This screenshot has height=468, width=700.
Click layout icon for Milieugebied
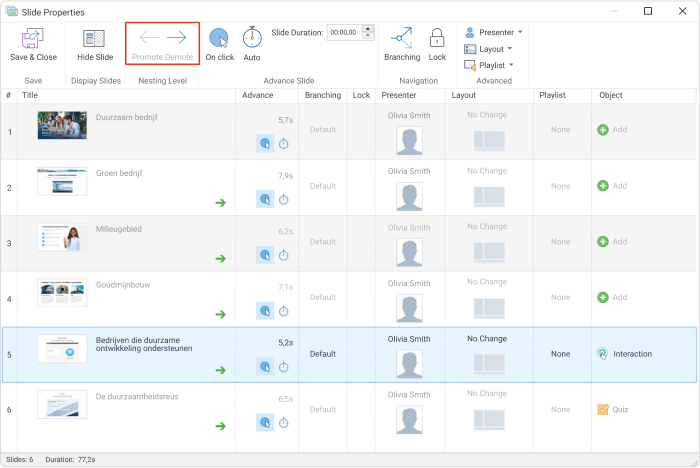pyautogui.click(x=489, y=252)
